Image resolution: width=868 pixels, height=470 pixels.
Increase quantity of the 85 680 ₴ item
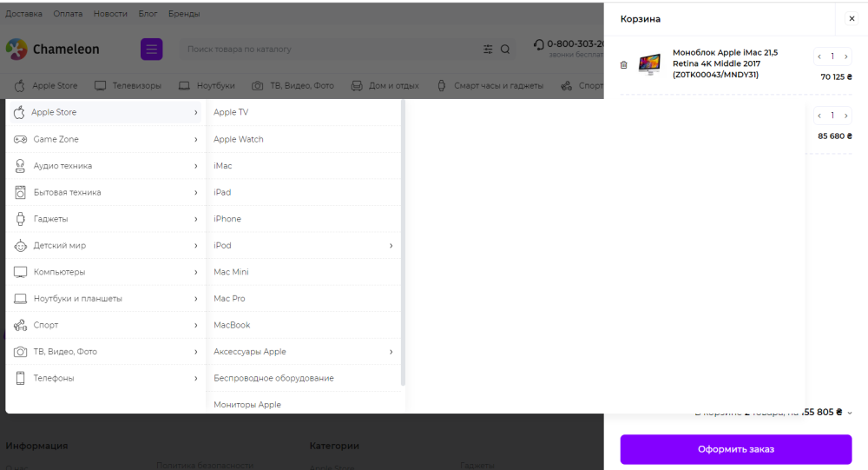click(845, 116)
